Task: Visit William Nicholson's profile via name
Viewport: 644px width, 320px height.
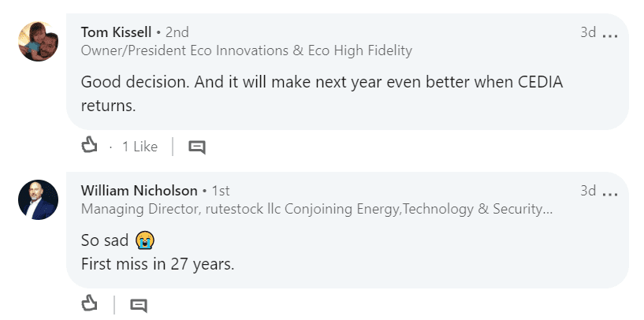Action: click(140, 191)
